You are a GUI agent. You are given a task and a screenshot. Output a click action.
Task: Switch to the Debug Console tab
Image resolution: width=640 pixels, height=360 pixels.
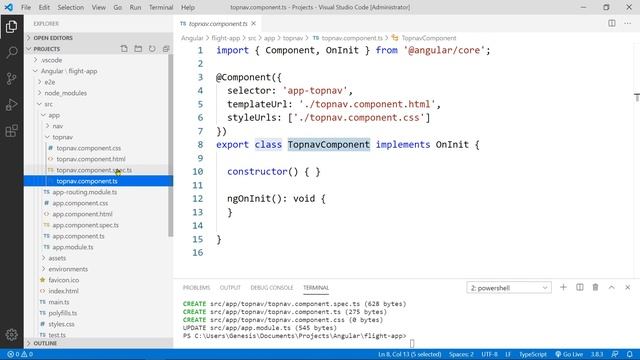pyautogui.click(x=272, y=288)
